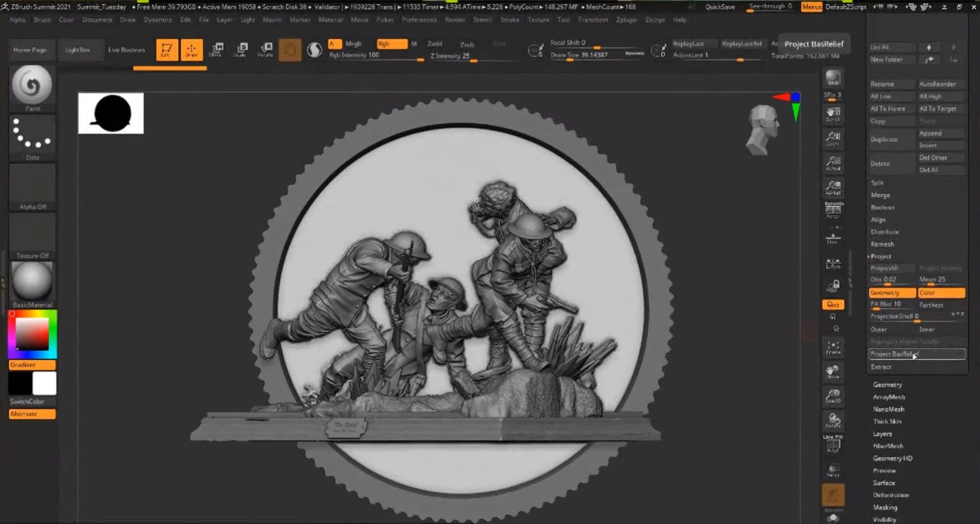980x524 pixels.
Task: Open the Zplugin menu
Action: click(626, 20)
